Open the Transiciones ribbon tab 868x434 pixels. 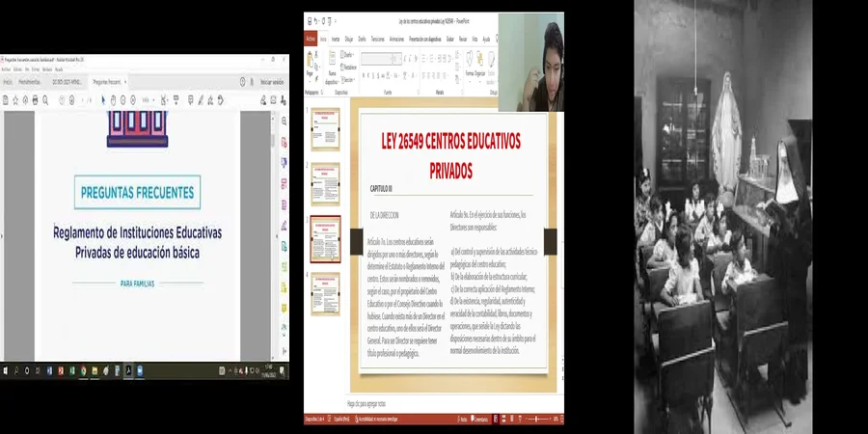tap(377, 40)
